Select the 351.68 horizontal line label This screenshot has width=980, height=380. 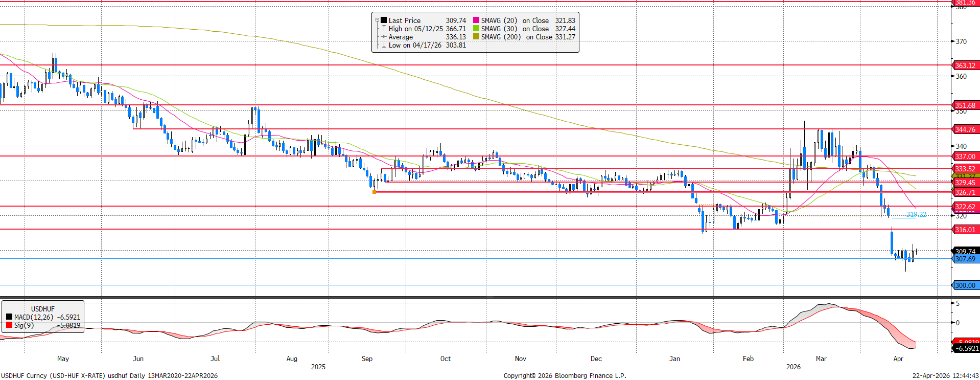(965, 105)
